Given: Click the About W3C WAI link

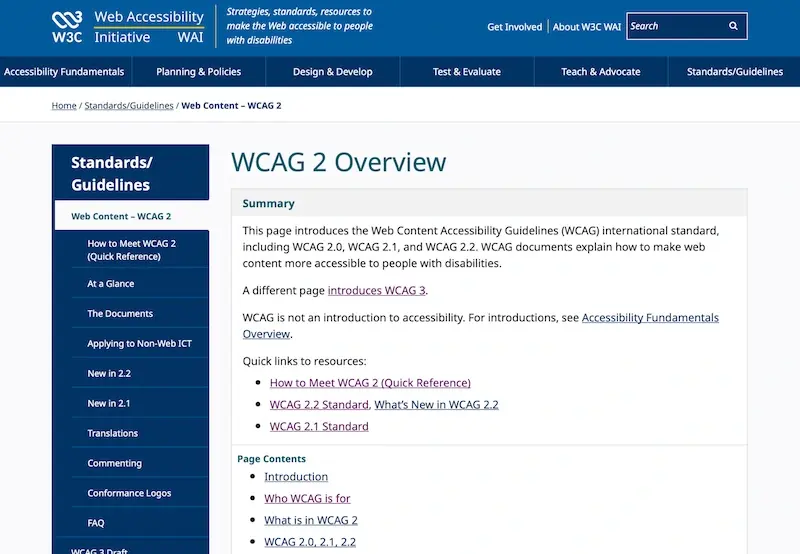Looking at the screenshot, I should tap(587, 27).
